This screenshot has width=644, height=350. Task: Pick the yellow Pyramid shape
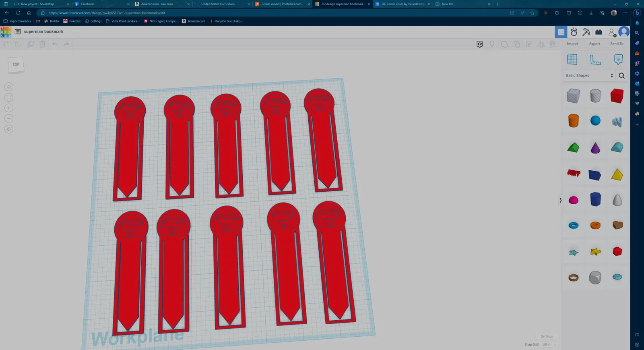click(x=617, y=174)
